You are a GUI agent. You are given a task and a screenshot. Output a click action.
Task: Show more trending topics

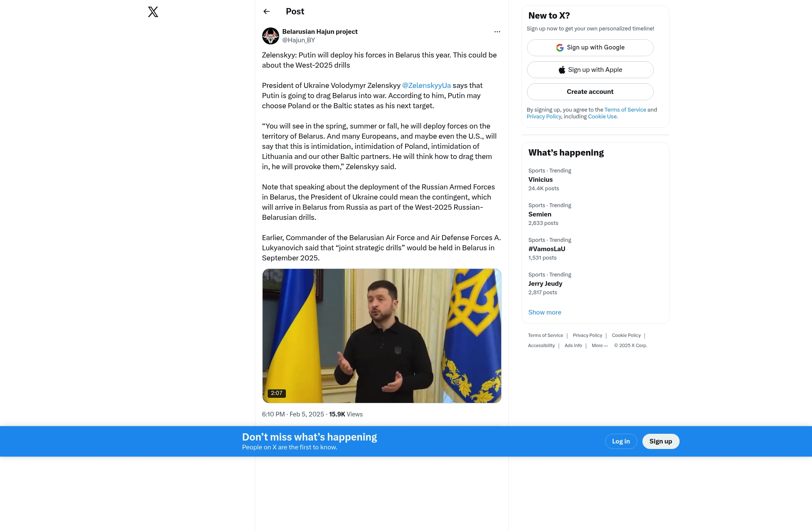545,312
